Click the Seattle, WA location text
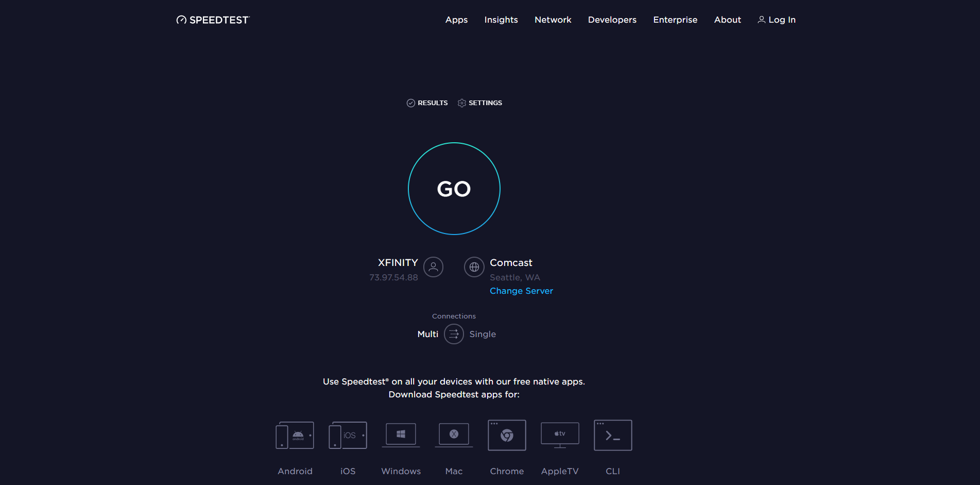 [514, 277]
